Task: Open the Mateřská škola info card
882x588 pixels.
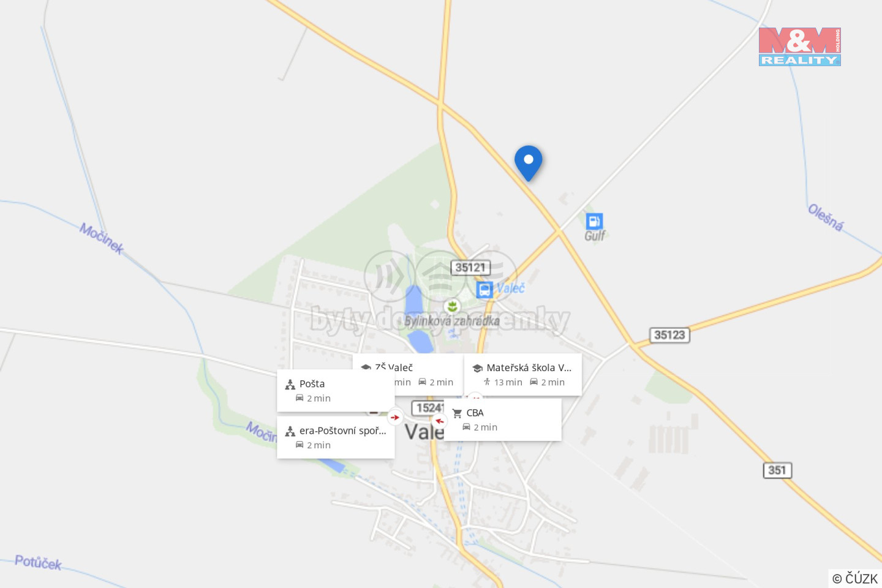Action: (522, 374)
